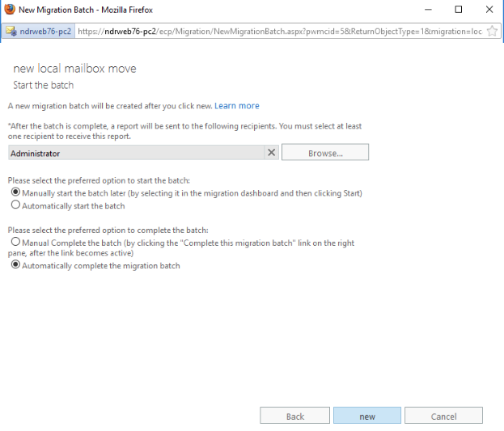
Task: Close the New Migration Batch window
Action: 489,10
